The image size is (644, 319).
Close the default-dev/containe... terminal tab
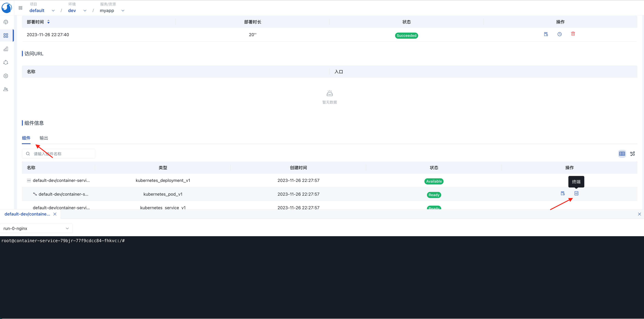click(x=55, y=214)
